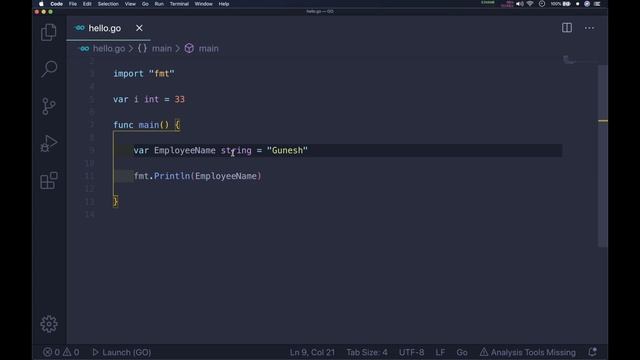Open the Edit menu
Screen dimensions: 640x360
click(87, 4)
